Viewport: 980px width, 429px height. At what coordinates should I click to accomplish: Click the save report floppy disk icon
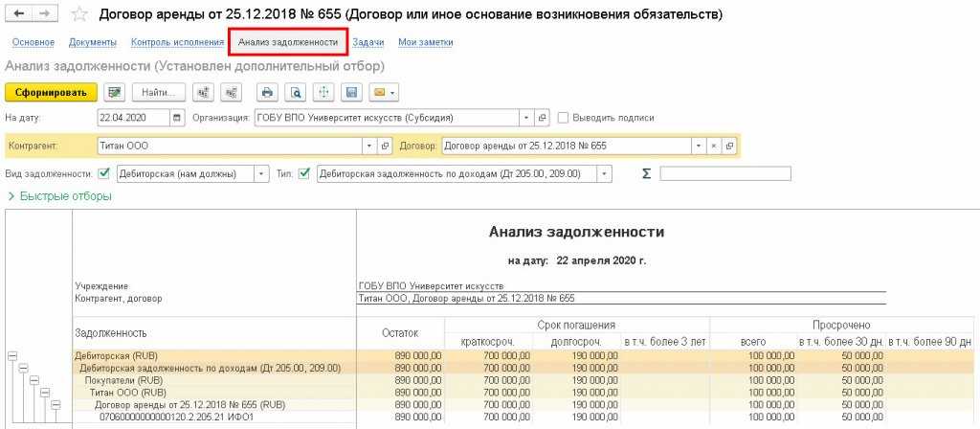[x=351, y=93]
